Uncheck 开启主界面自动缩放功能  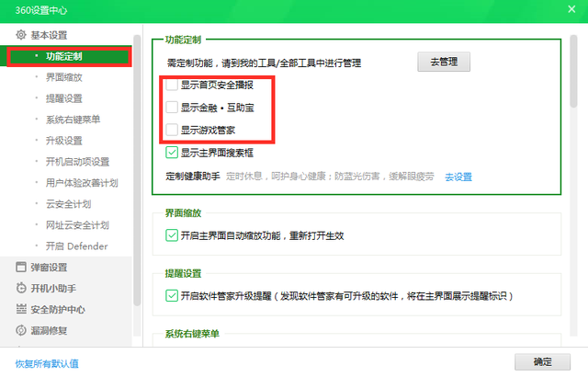(x=172, y=235)
